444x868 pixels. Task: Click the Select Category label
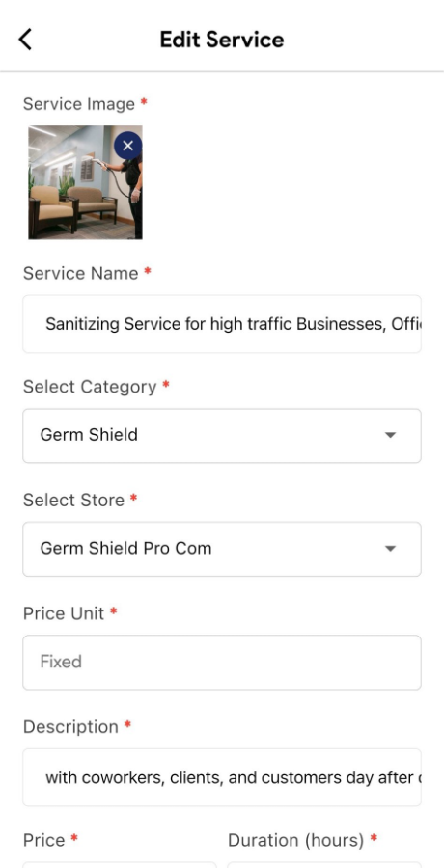pyautogui.click(x=90, y=387)
